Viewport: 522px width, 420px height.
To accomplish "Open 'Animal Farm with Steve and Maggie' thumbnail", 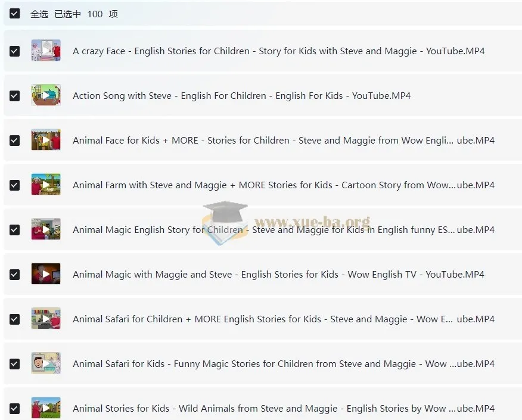I will tap(46, 185).
